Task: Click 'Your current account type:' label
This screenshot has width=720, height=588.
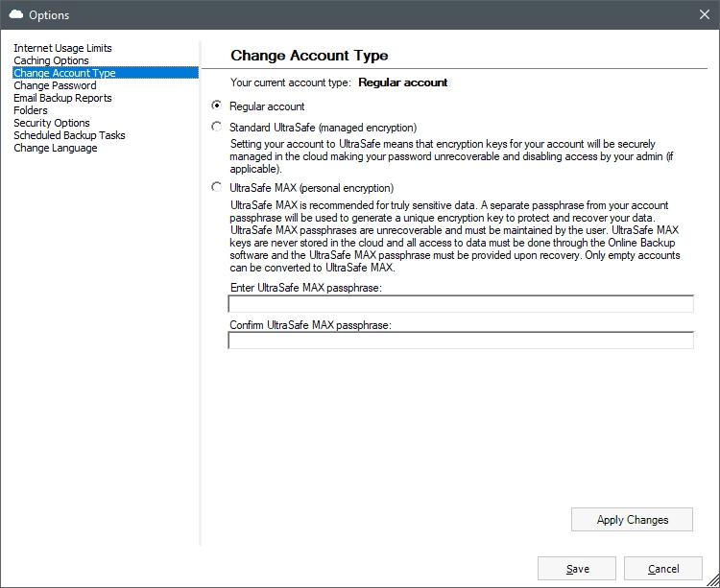Action: pos(290,82)
